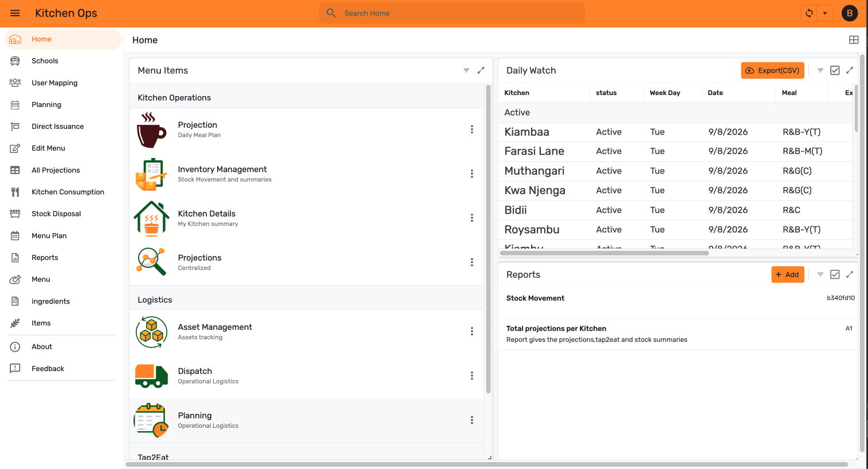Open Projections Centralized magnifier icon
The width and height of the screenshot is (868, 469).
[151, 262]
